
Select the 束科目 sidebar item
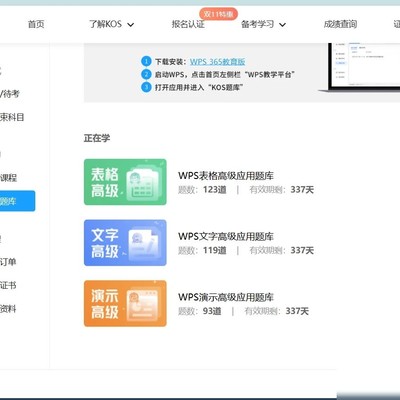pyautogui.click(x=12, y=117)
